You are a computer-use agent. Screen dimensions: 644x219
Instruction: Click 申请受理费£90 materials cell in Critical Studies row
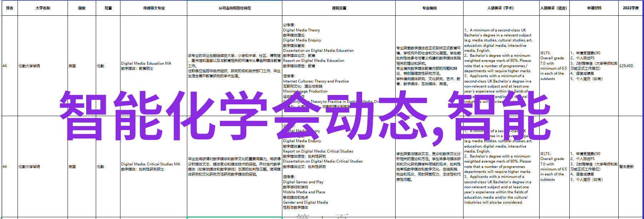(594, 166)
